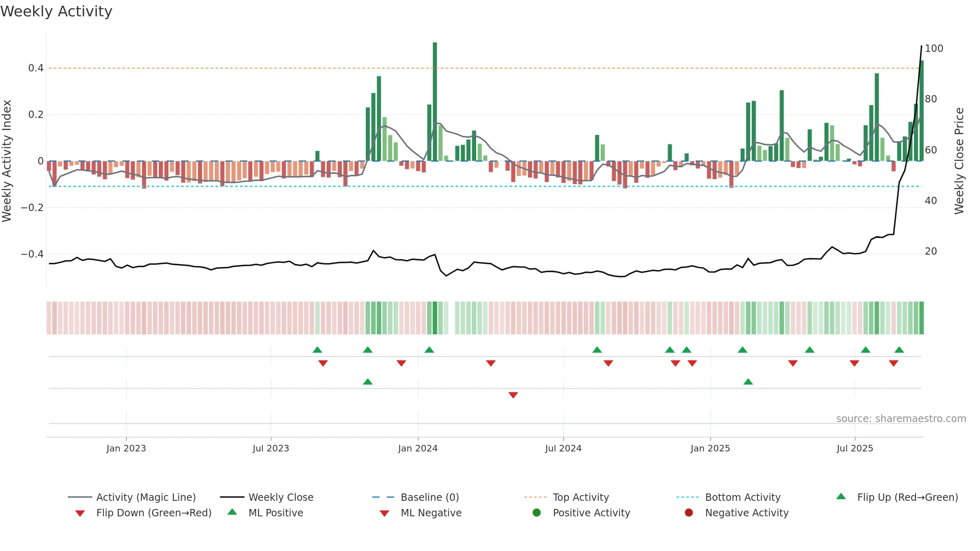This screenshot has width=980, height=551.
Task: Click the 100 tick on the price axis
Action: [934, 48]
